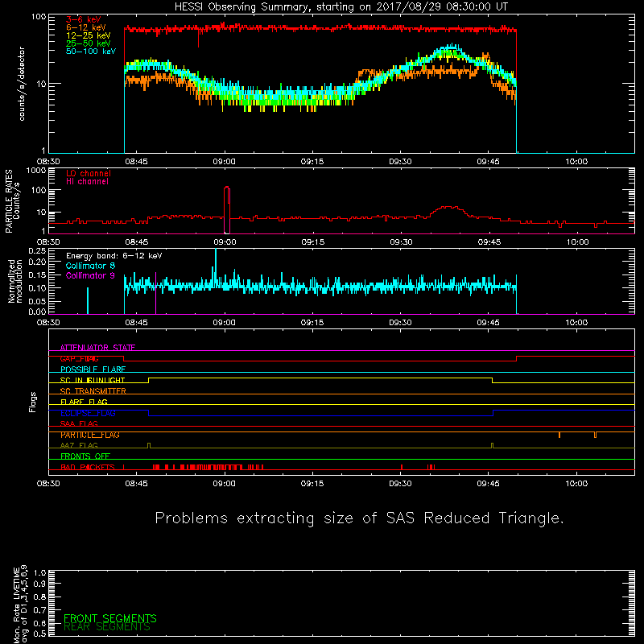Image resolution: width=644 pixels, height=644 pixels.
Task: Click the Normalized modulation axis label
Action: [14, 281]
